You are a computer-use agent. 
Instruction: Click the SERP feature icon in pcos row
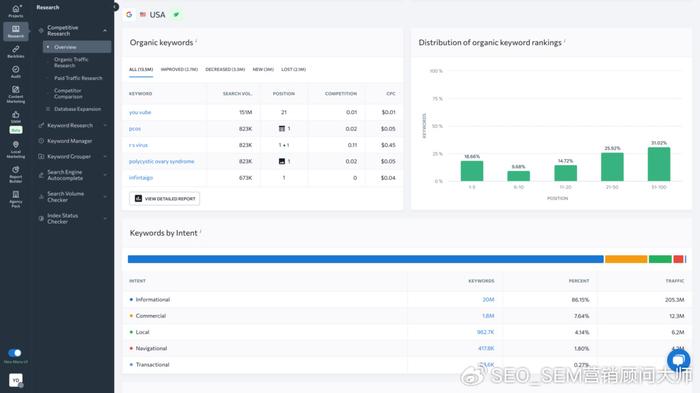282,129
